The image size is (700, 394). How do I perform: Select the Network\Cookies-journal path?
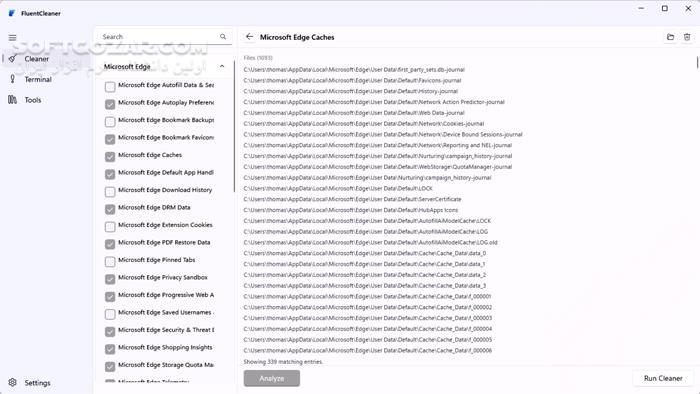(x=364, y=124)
